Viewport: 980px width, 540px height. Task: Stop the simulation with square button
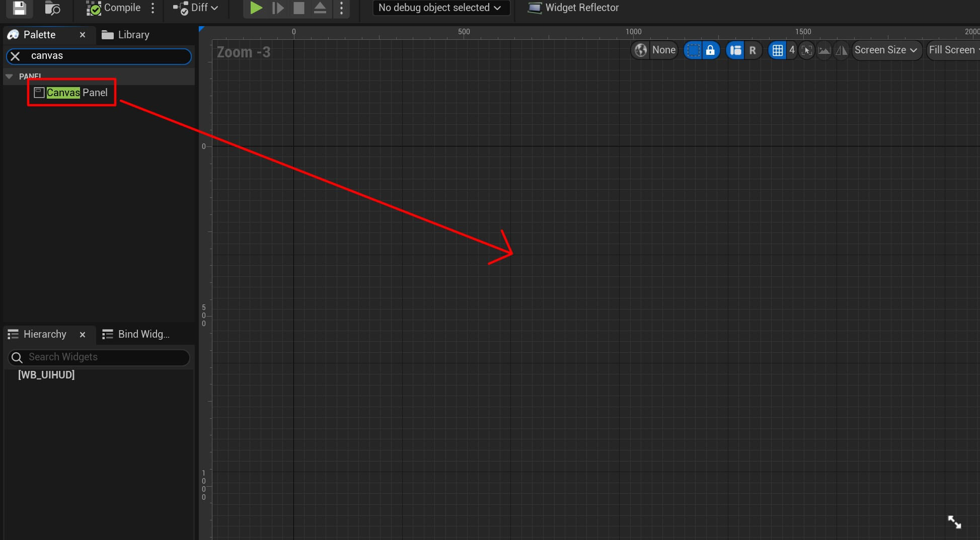point(299,8)
